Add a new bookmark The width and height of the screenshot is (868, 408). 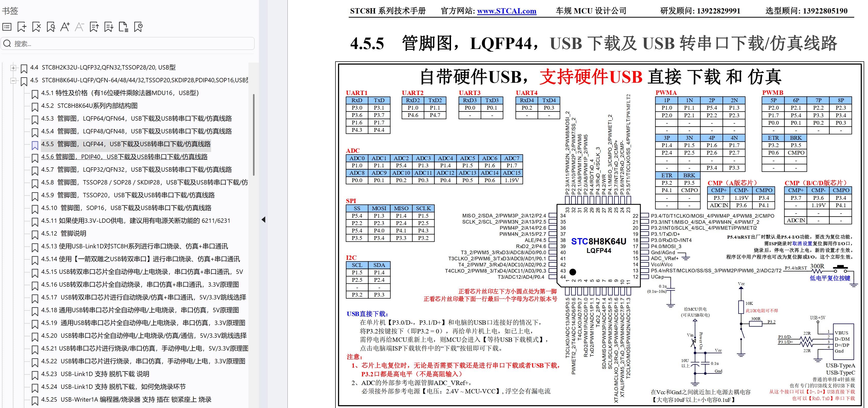21,27
